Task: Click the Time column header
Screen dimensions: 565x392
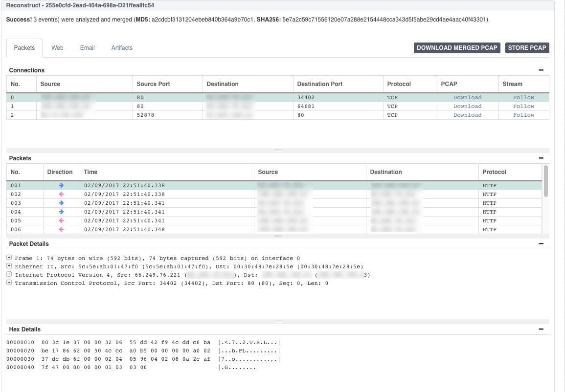Action: tap(167, 172)
